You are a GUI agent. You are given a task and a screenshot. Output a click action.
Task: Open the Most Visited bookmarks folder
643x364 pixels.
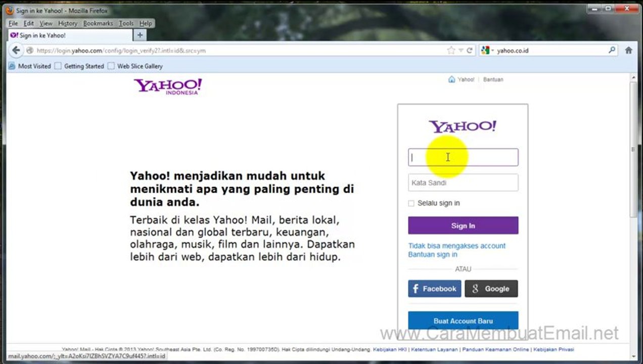pyautogui.click(x=30, y=66)
